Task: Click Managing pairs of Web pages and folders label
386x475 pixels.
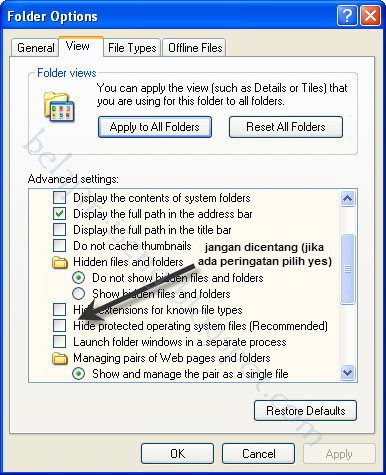Action: tap(172, 358)
